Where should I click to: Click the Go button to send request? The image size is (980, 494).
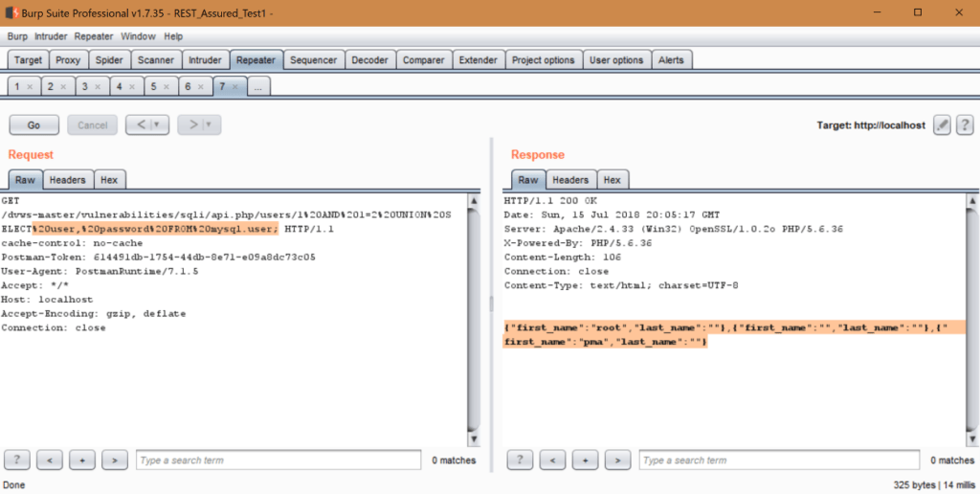33,124
